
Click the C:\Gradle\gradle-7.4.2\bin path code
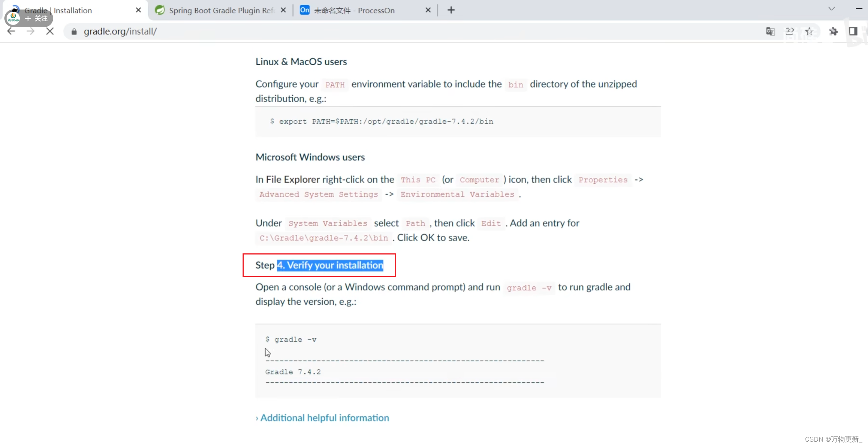[324, 238]
